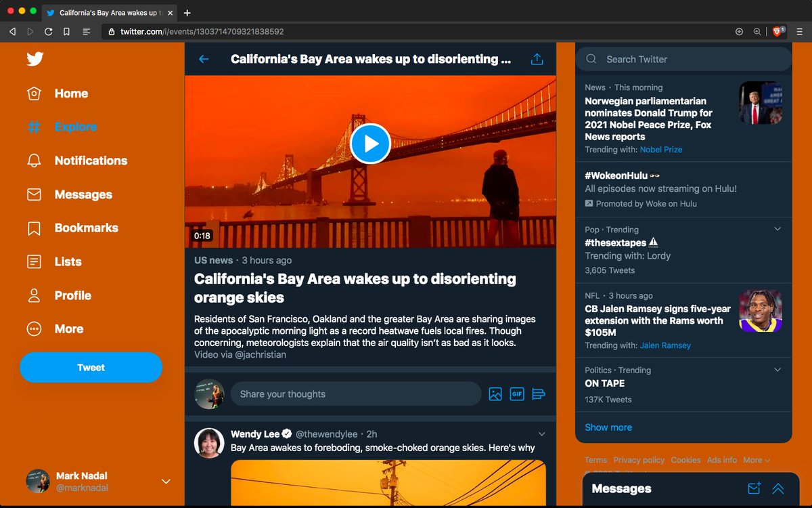The width and height of the screenshot is (812, 508).
Task: Select the Explore hashtag icon
Action: [x=34, y=127]
